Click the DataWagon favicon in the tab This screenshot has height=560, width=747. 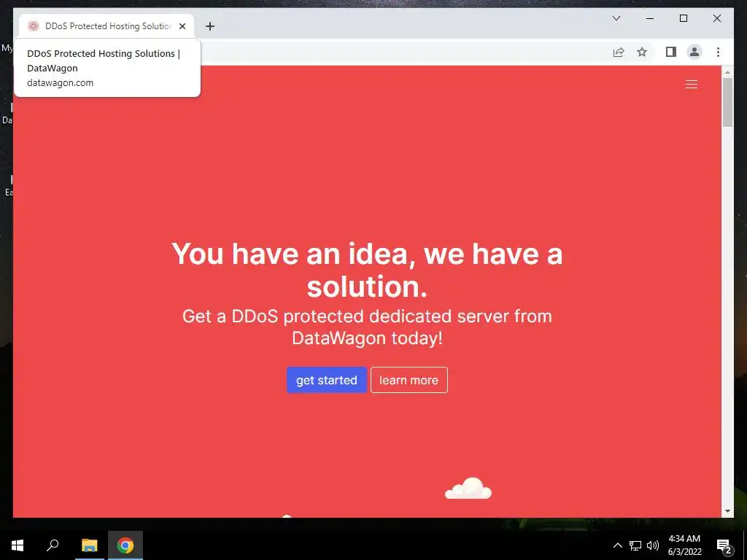(33, 26)
